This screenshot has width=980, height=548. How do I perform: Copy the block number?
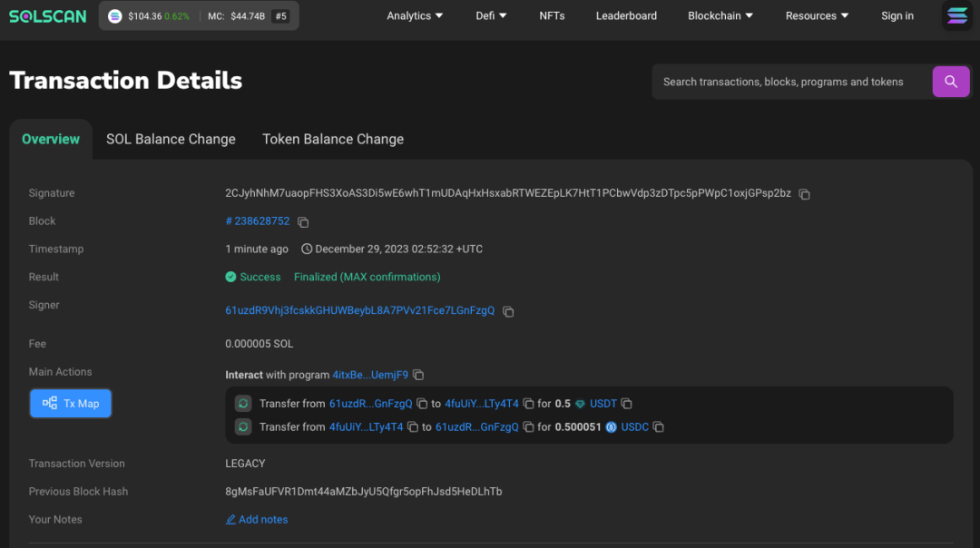tap(304, 222)
